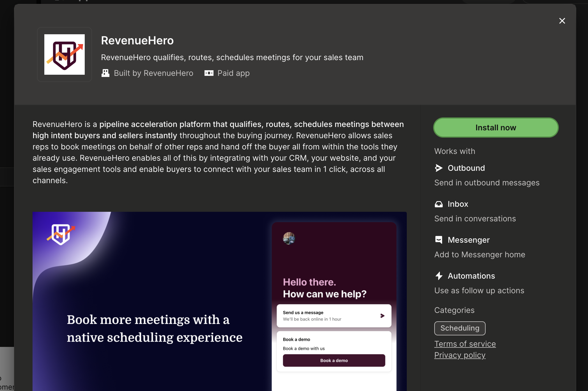Close the RevenueHero app details dialog
588x391 pixels.
(562, 21)
